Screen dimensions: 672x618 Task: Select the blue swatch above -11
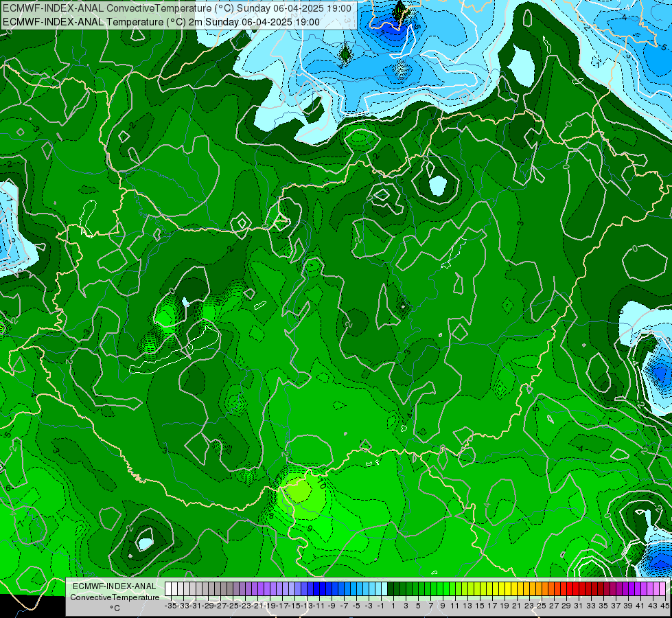[x=316, y=589]
